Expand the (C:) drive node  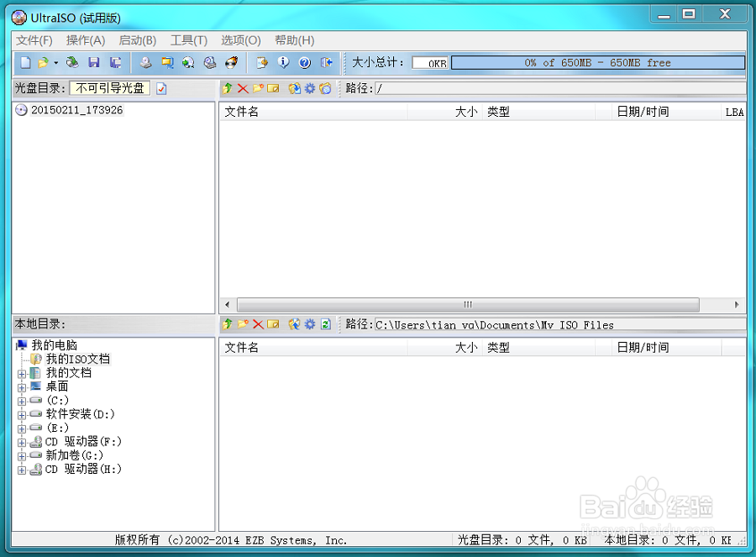pyautogui.click(x=22, y=402)
